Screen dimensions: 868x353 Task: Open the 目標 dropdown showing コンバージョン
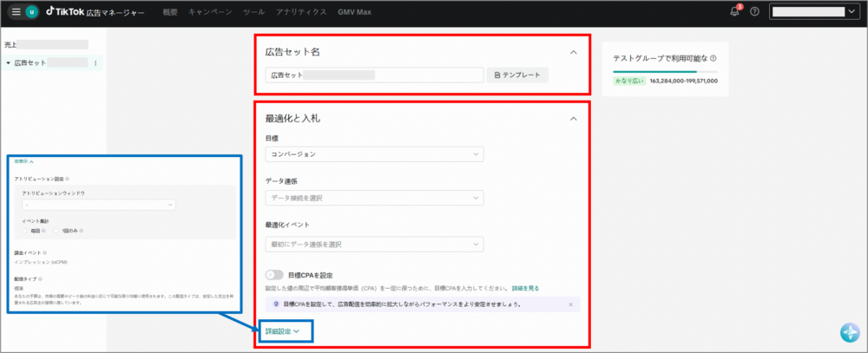click(374, 154)
